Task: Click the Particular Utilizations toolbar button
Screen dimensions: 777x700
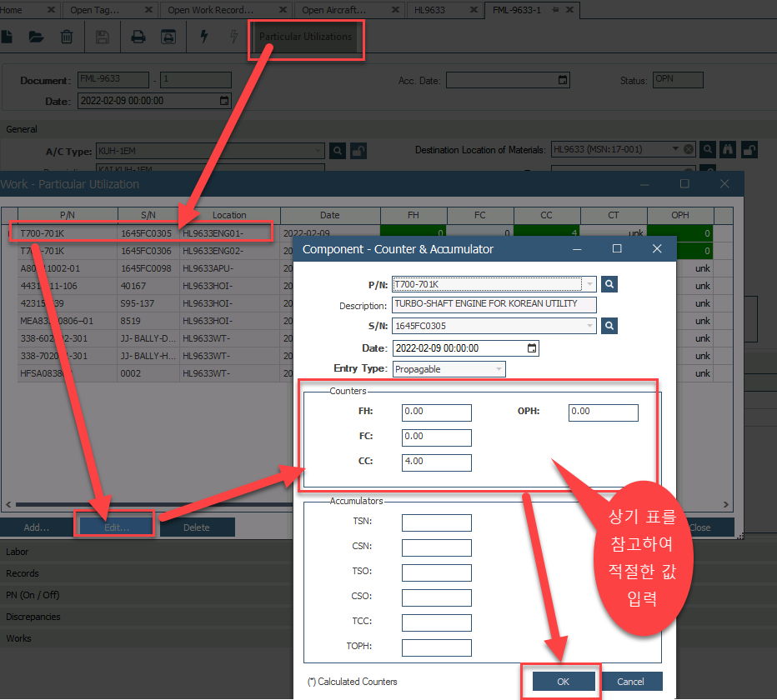Action: [x=305, y=37]
